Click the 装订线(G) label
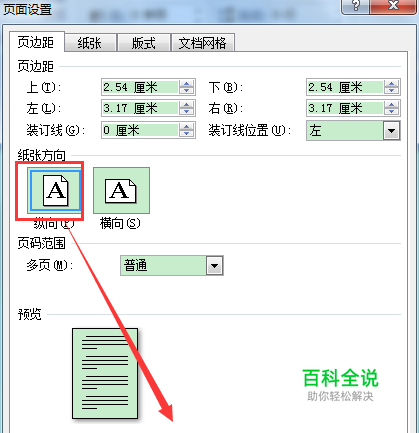 point(56,130)
